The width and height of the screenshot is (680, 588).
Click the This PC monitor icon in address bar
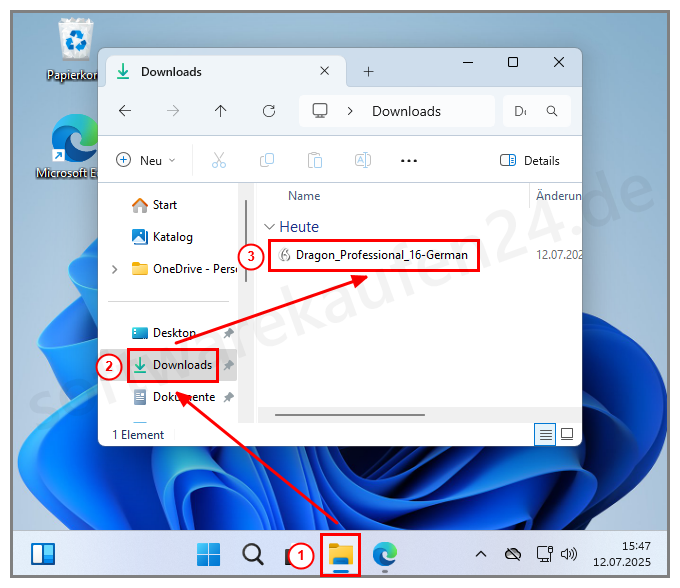(320, 111)
